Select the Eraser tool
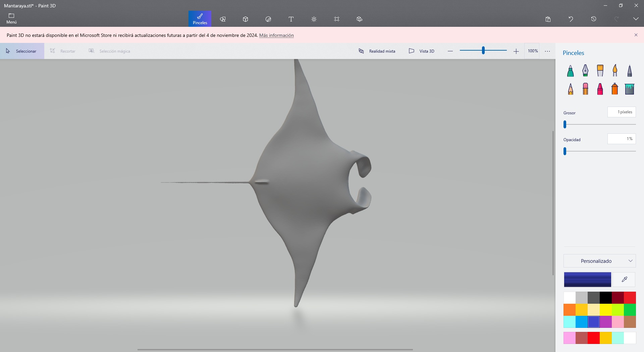Screen dimensions: 644x352 pos(585,89)
